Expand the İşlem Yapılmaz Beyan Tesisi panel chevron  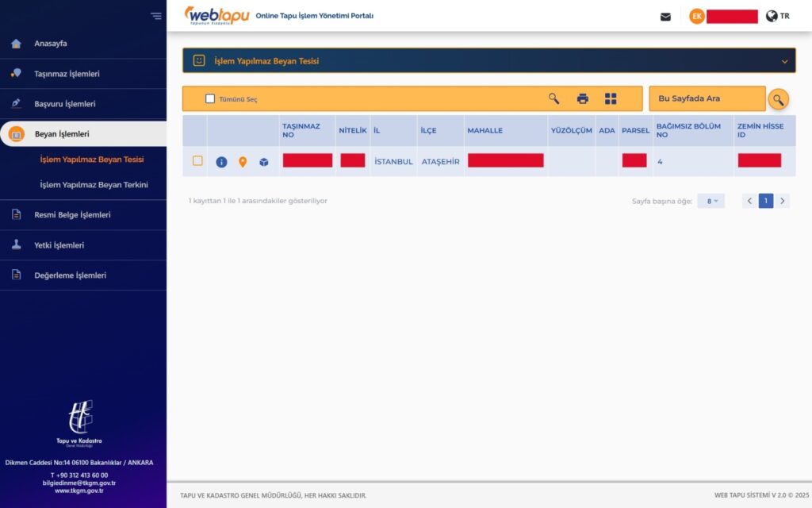(x=785, y=61)
